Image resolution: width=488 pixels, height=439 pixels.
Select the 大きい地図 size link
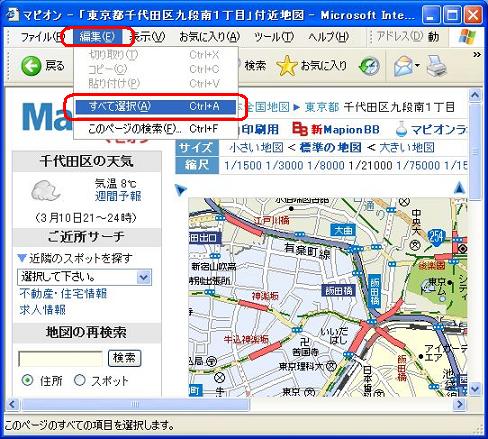(407, 147)
